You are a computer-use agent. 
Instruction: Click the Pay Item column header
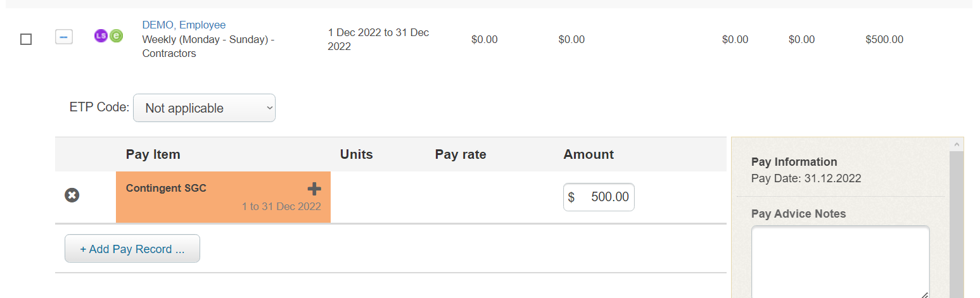(x=153, y=154)
